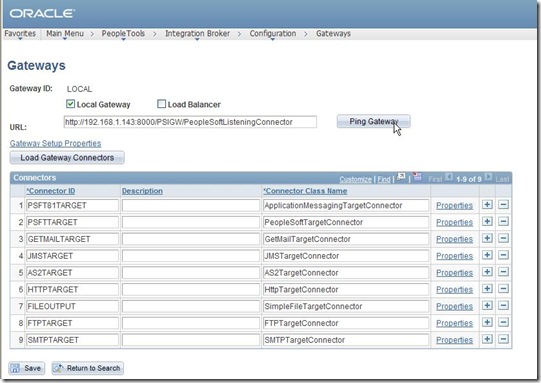Click Description field for JMSTARGET row
Screen dimensions: 541x383
pyautogui.click(x=190, y=256)
